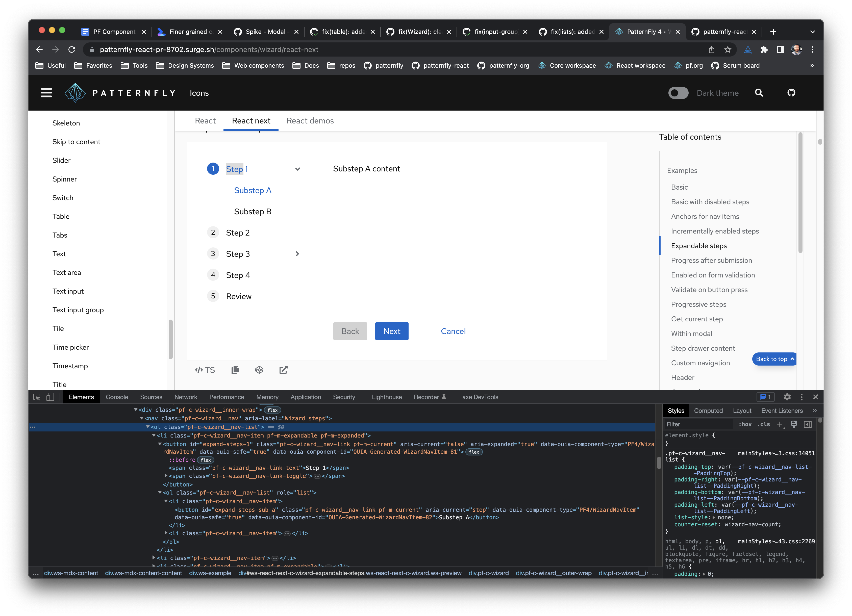Image resolution: width=852 pixels, height=616 pixels.
Task: Open the DevTools settings gear
Action: [787, 397]
